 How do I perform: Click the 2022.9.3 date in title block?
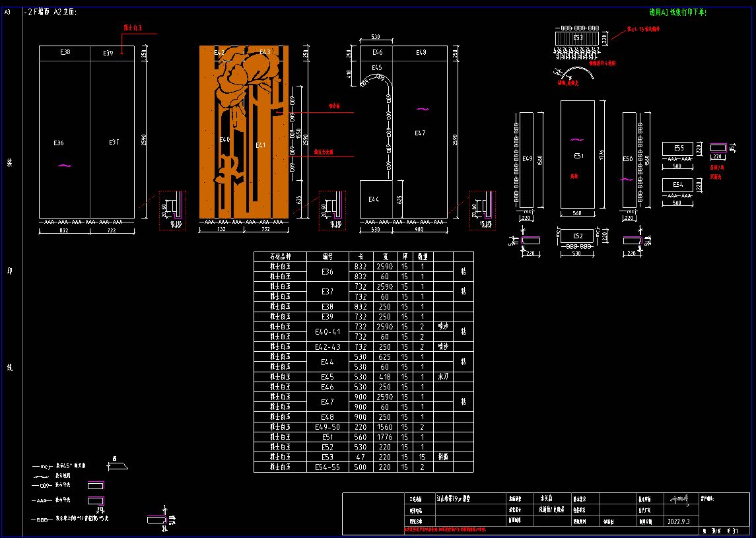coord(678,521)
